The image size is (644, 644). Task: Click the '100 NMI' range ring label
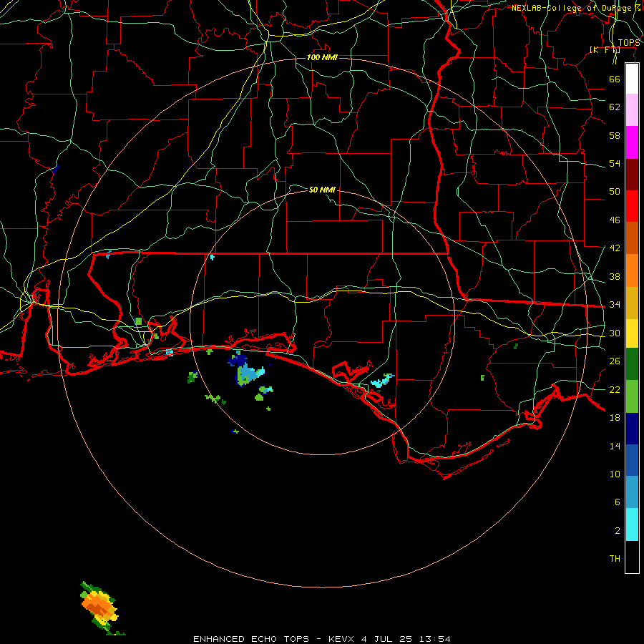point(322,57)
